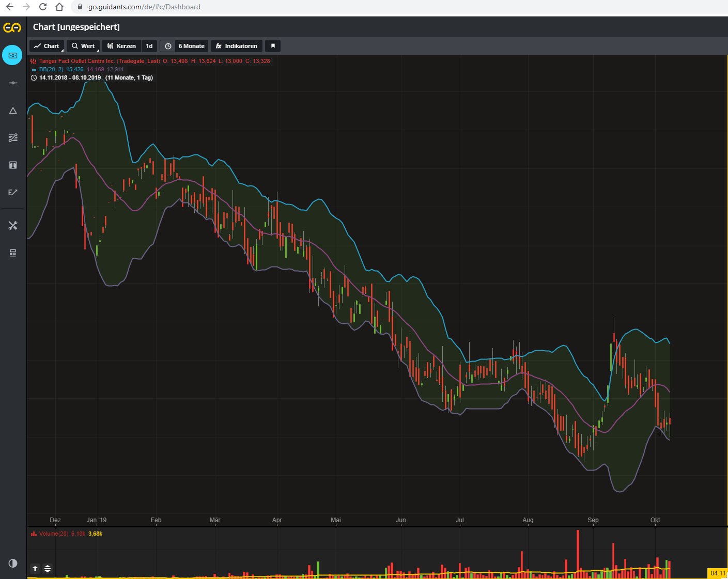Open the Chart dropdown menu
Screen dimensions: 728x579
(47, 46)
